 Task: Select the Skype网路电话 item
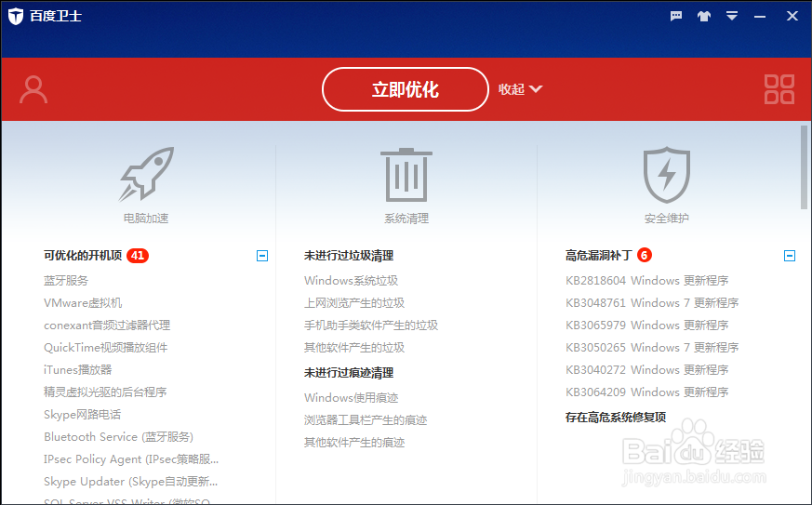coord(83,415)
